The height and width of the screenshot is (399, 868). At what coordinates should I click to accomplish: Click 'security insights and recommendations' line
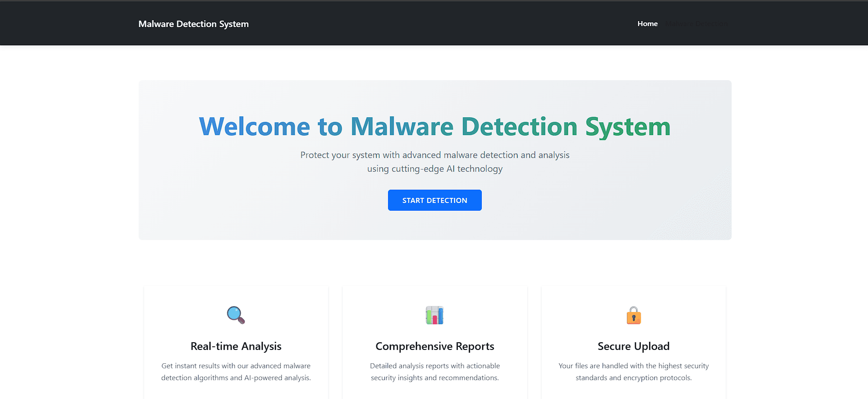(x=434, y=378)
